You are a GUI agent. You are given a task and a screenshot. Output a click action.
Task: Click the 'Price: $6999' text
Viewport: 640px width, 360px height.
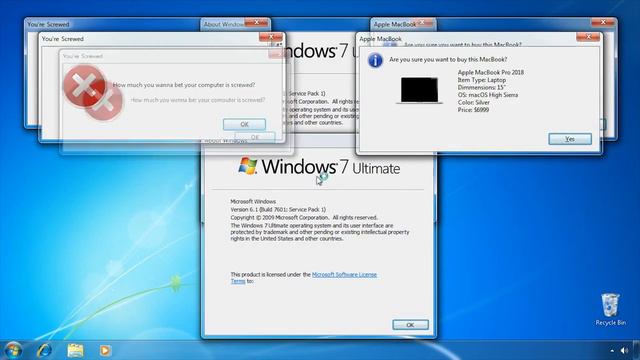(473, 110)
